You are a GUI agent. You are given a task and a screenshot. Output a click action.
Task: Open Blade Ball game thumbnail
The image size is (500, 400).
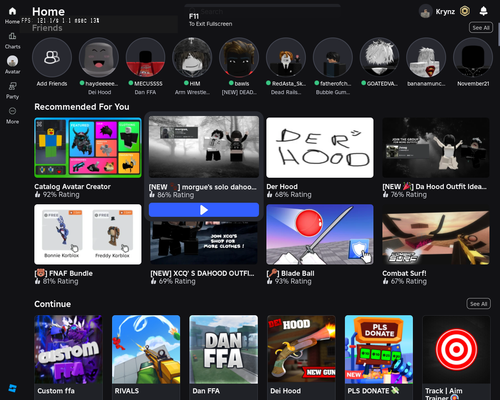[x=320, y=234]
